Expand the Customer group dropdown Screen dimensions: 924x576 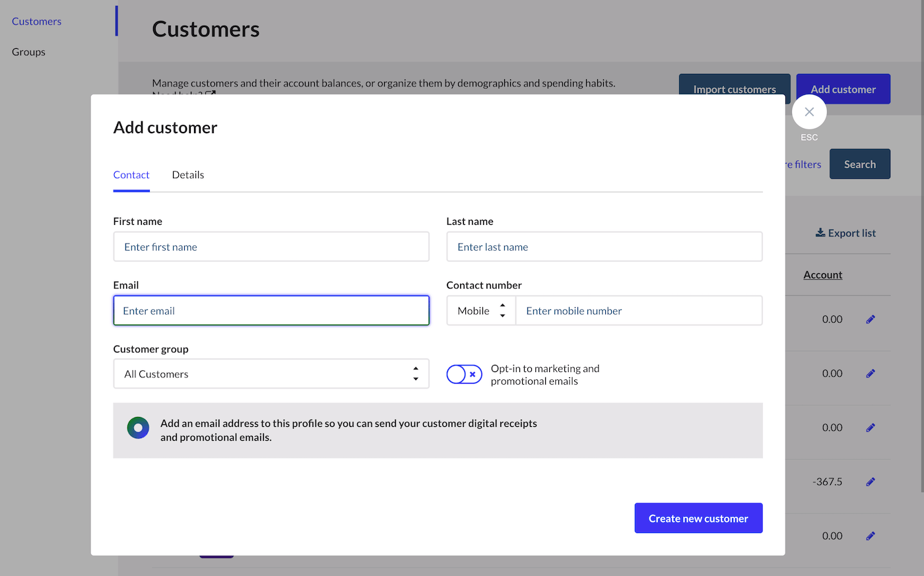(x=271, y=374)
